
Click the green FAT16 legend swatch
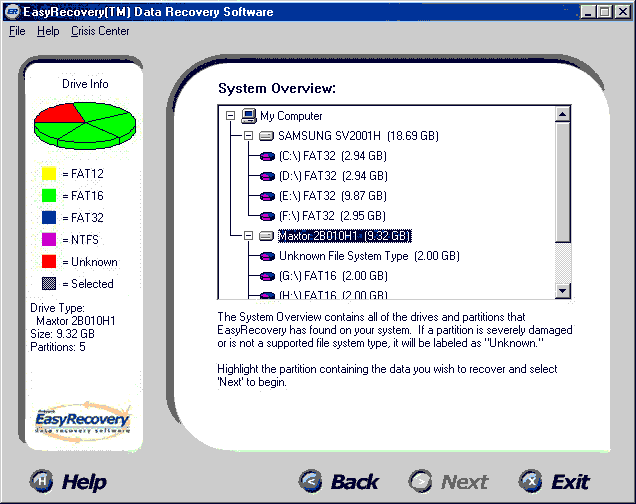pyautogui.click(x=49, y=195)
